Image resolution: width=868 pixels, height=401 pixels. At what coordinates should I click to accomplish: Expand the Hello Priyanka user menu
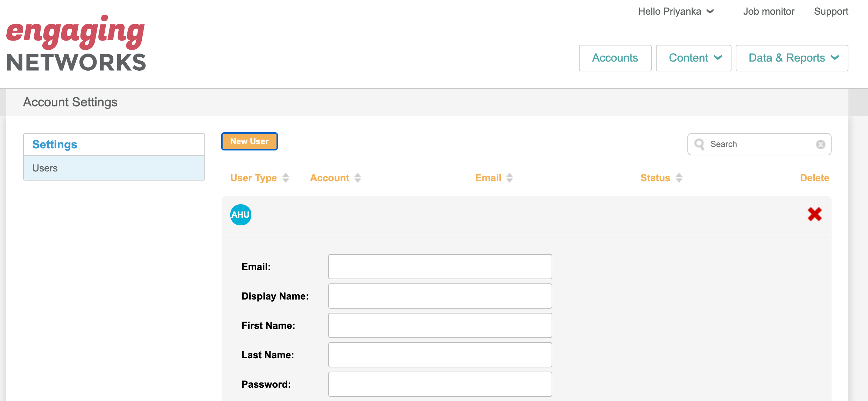pyautogui.click(x=675, y=12)
